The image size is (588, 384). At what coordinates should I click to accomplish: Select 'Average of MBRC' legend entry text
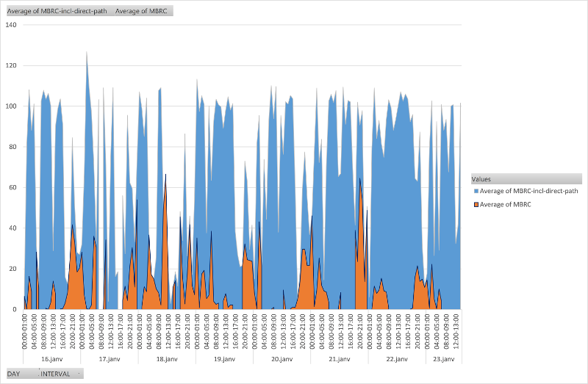pyautogui.click(x=505, y=204)
